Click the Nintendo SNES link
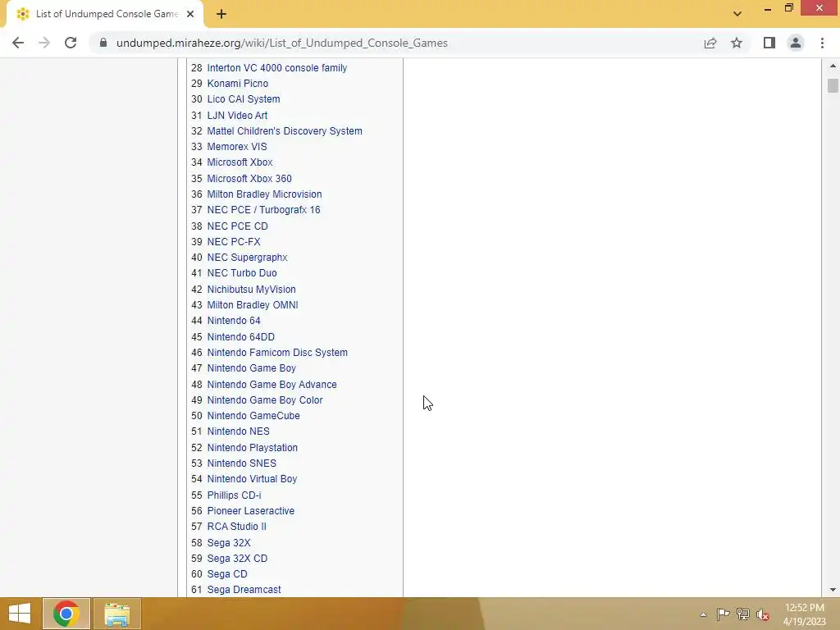The image size is (840, 630). pos(242,463)
